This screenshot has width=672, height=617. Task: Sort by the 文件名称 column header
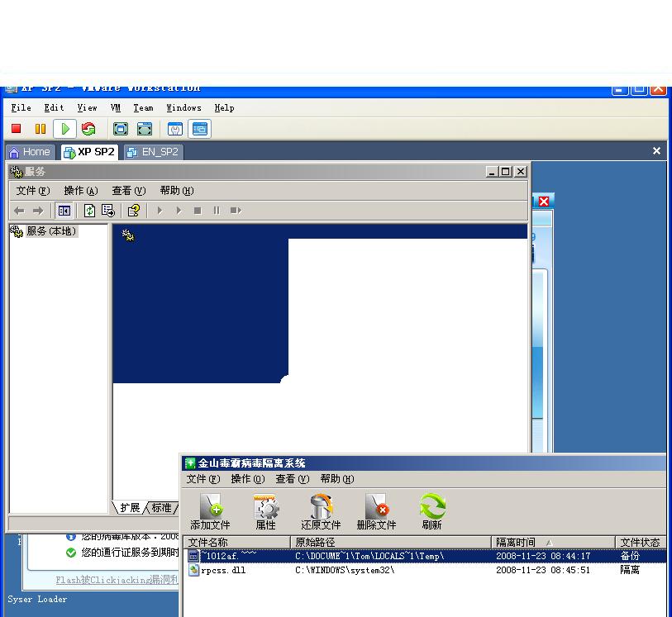click(237, 542)
